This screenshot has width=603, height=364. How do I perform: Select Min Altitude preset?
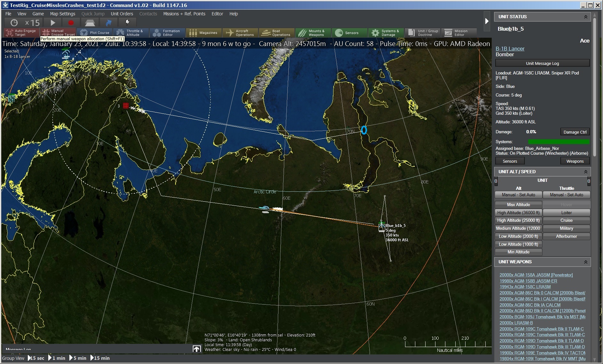pos(518,252)
